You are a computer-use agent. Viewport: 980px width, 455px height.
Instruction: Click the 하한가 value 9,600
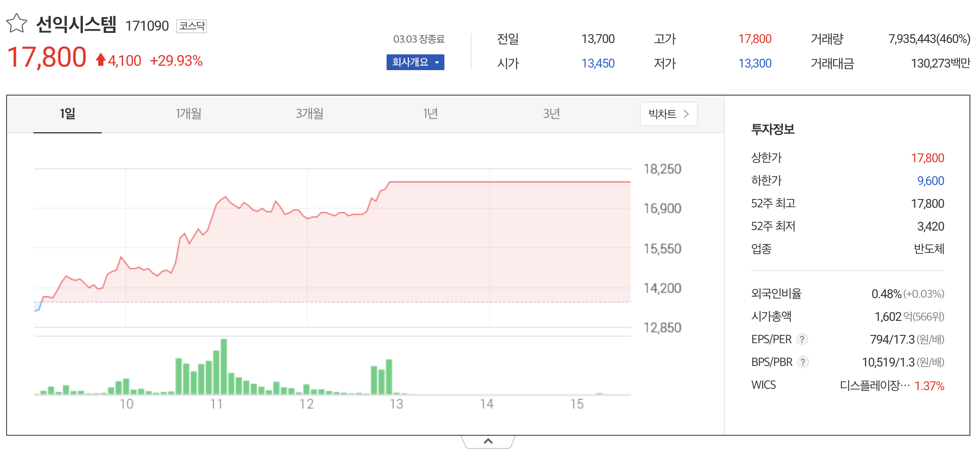tap(931, 181)
